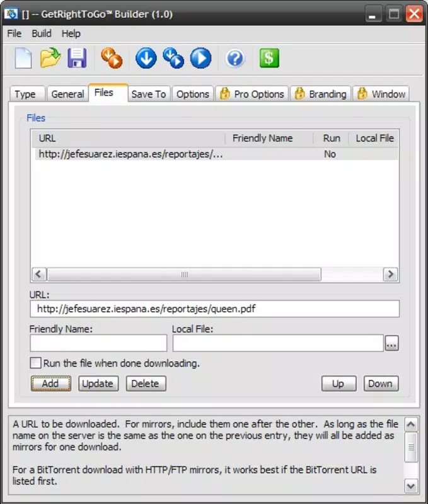428x504 pixels.
Task: Click the file list scroll left arrow
Action: click(x=39, y=275)
